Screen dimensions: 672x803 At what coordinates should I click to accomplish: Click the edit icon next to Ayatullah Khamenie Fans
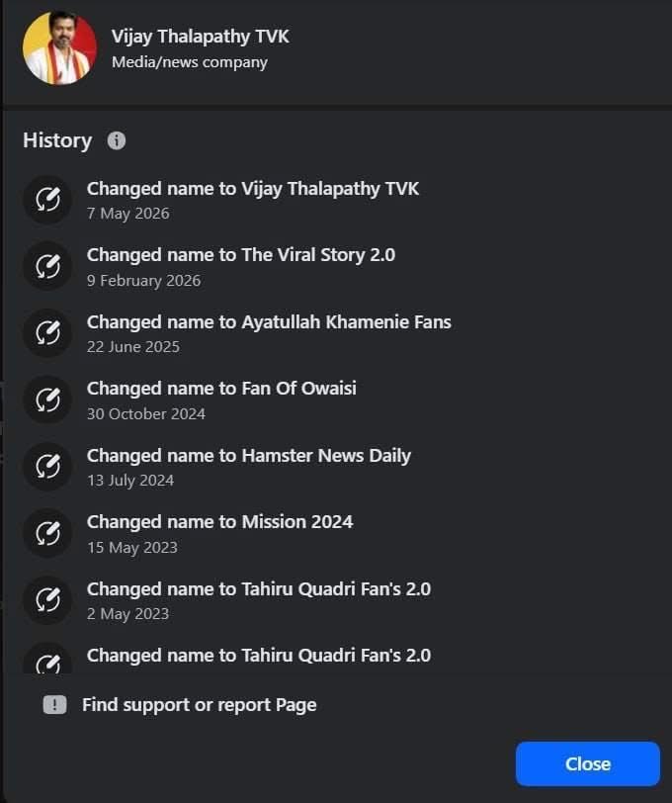tap(47, 333)
